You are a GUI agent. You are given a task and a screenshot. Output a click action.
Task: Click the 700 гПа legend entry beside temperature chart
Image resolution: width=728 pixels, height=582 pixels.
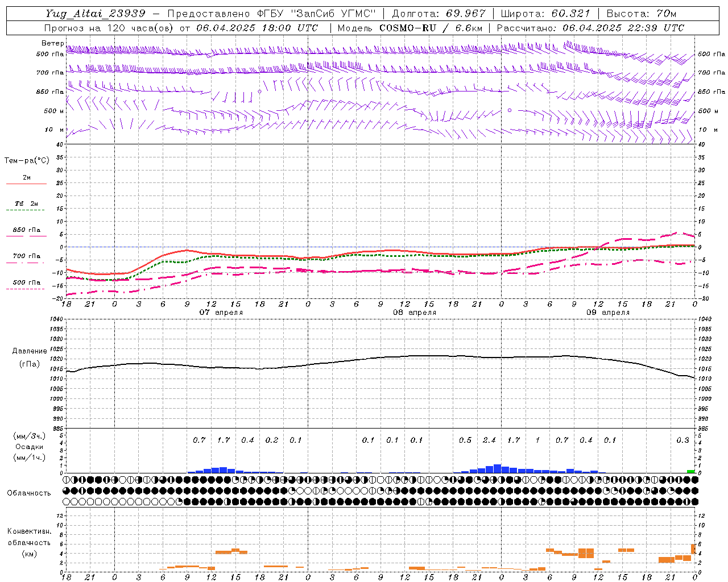tap(27, 256)
